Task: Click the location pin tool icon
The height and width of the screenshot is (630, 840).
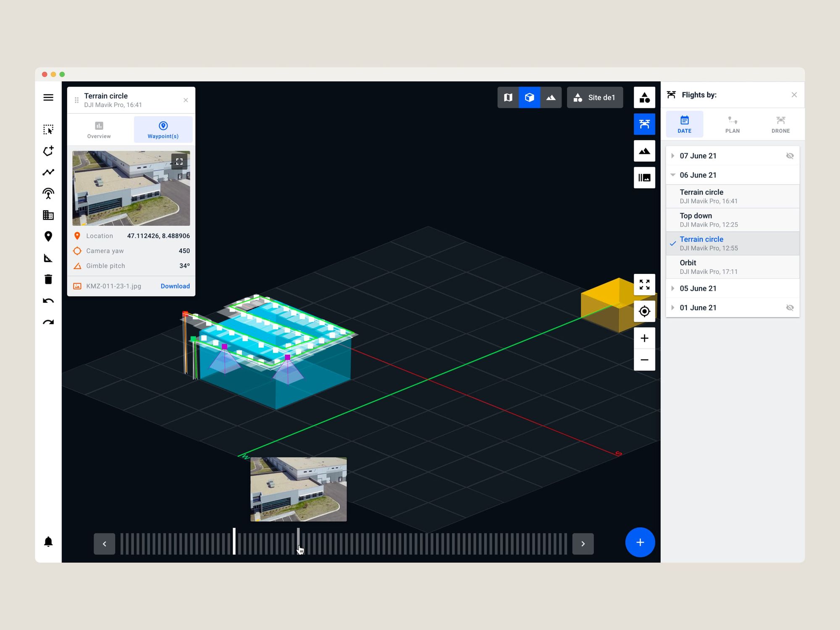Action: [x=48, y=236]
